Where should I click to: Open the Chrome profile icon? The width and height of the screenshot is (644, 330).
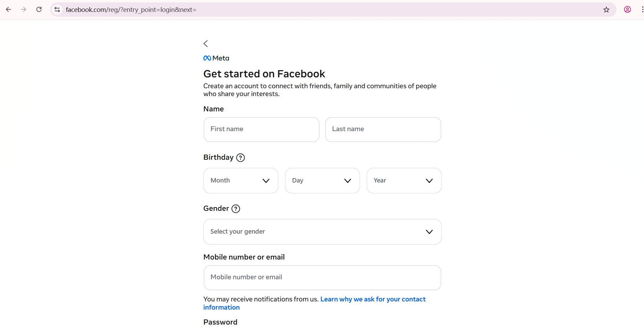click(627, 10)
